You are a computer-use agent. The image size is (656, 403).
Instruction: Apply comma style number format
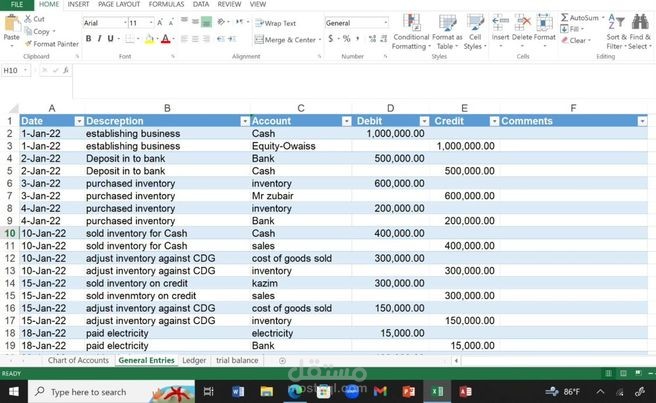358,39
